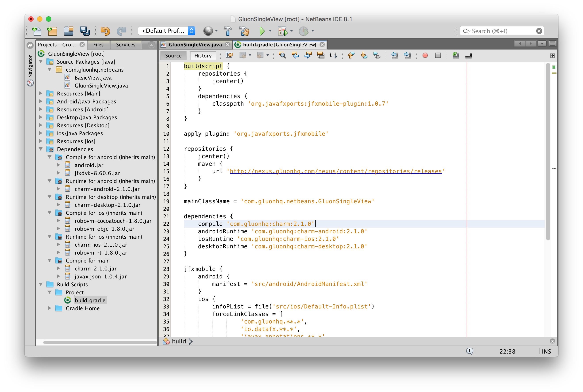Select the build.gradle editor tab
Screen dimensions: 583x392
tap(279, 44)
